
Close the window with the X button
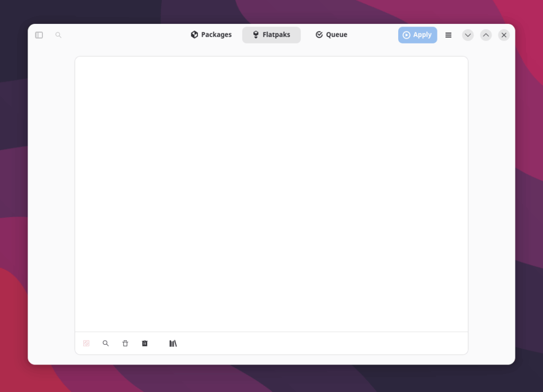click(504, 35)
